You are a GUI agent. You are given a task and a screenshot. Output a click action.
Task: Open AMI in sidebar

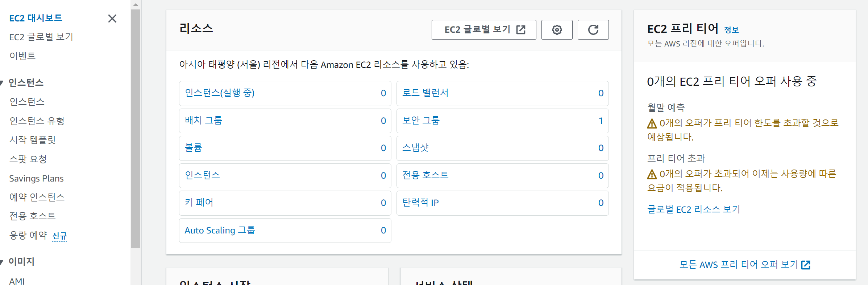(x=17, y=281)
